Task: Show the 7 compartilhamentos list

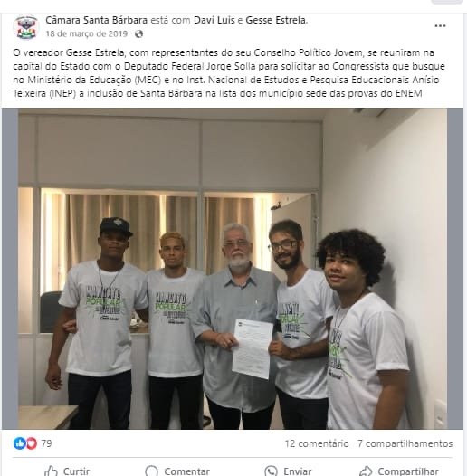Action: (405, 443)
